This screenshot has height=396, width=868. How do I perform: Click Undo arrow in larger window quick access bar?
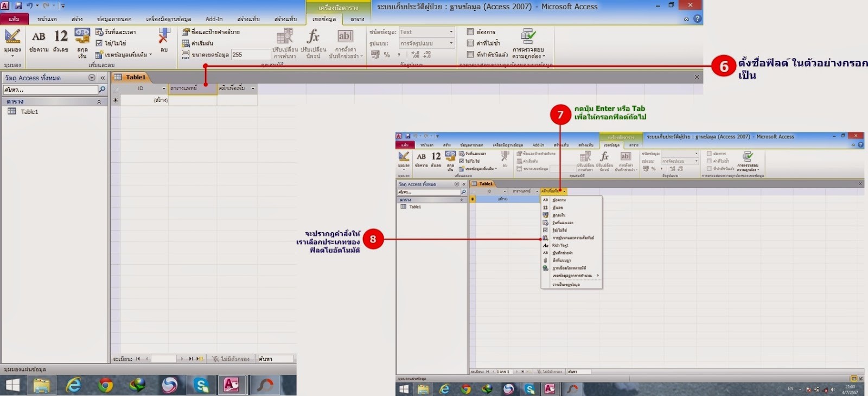pyautogui.click(x=30, y=6)
